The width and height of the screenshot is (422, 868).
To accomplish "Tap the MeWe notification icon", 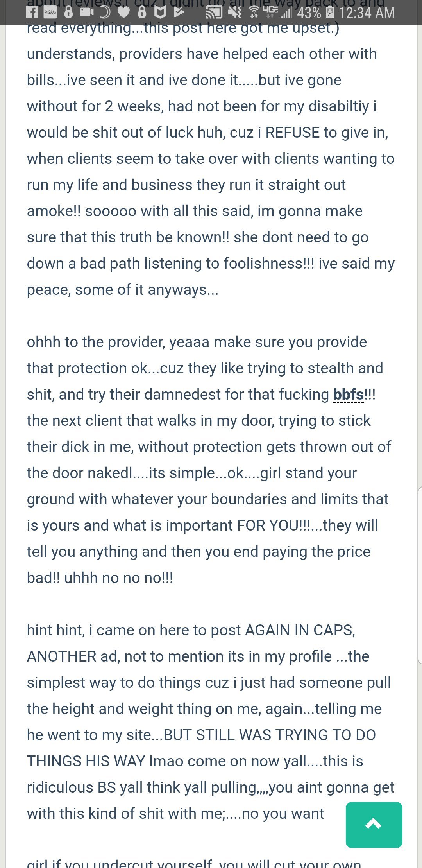I will [x=50, y=13].
